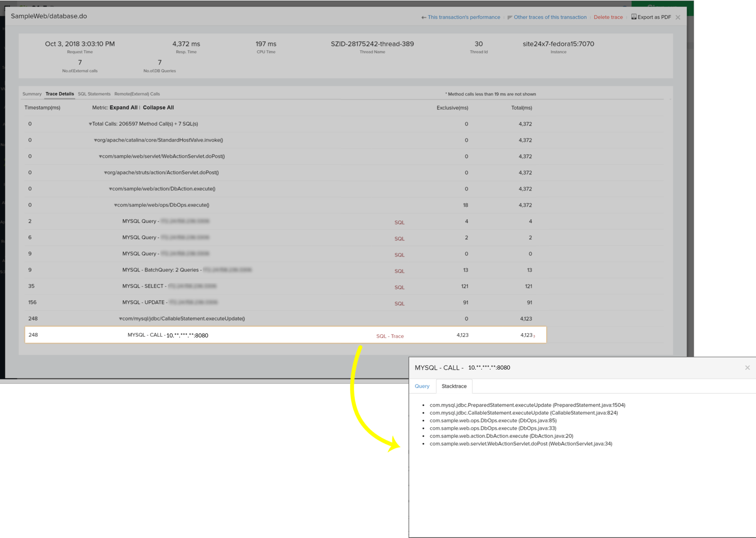The image size is (756, 538).
Task: Open Remote(External) Calls tab
Action: tap(137, 94)
